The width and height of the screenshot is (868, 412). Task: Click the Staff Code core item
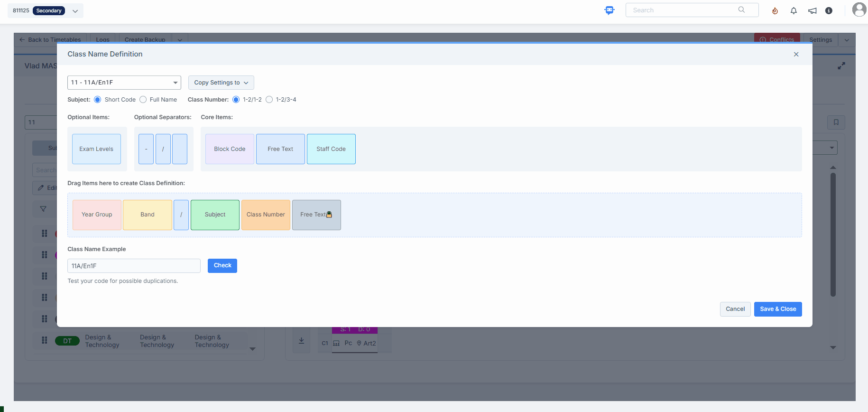pos(331,149)
